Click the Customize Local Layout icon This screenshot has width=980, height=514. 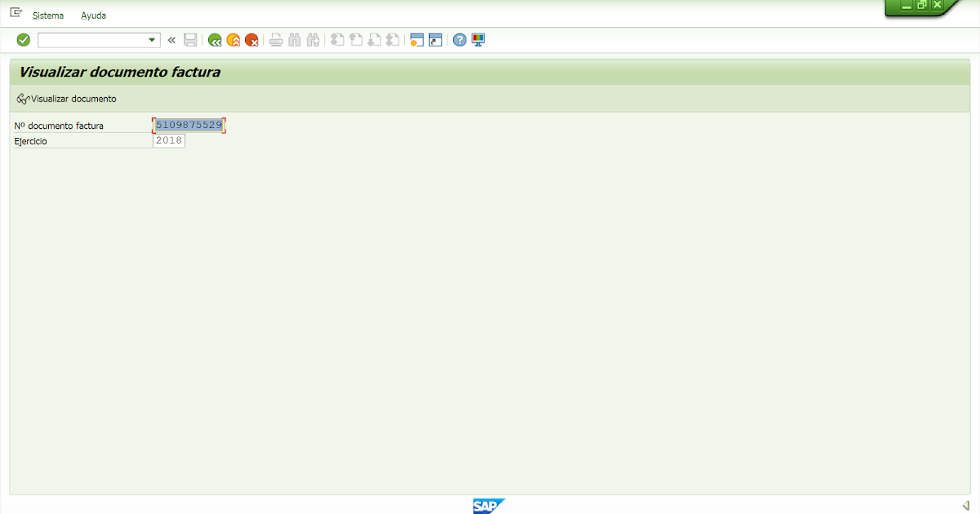[478, 39]
